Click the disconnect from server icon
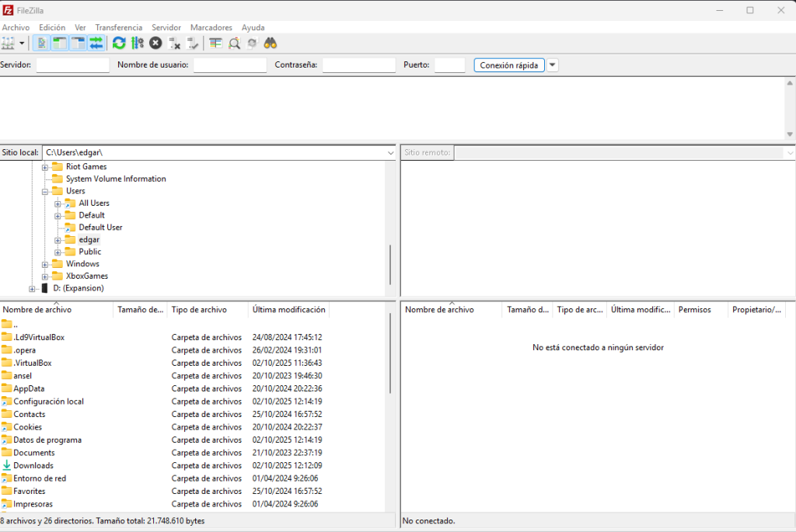796x532 pixels. pos(175,43)
